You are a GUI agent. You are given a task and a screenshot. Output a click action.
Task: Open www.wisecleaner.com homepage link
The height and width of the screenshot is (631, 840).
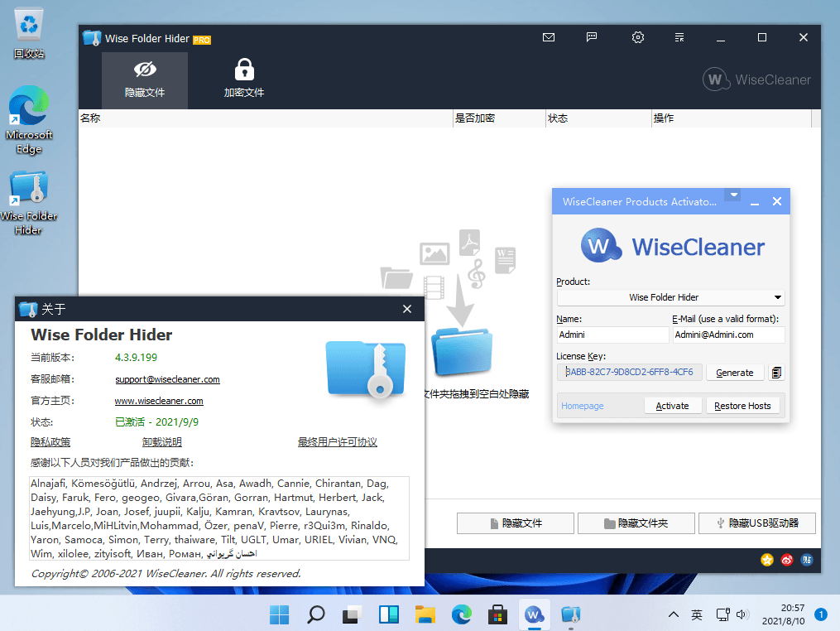(x=159, y=401)
